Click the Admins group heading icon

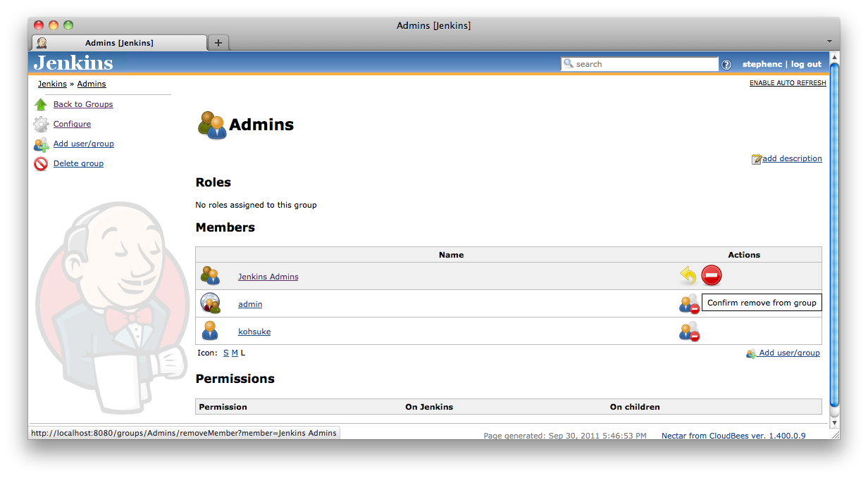click(212, 125)
